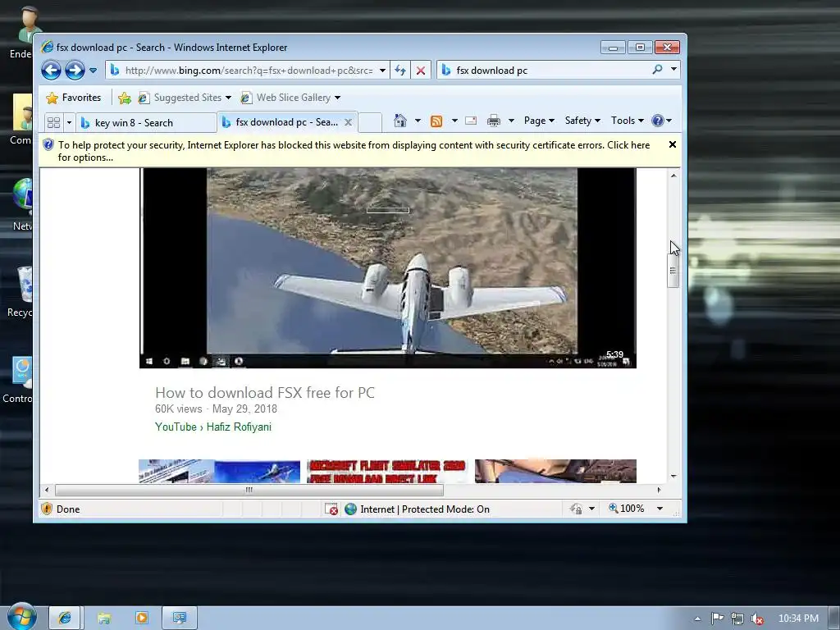Go forward using the Forward arrow button
This screenshot has width=840, height=630.
click(x=75, y=71)
